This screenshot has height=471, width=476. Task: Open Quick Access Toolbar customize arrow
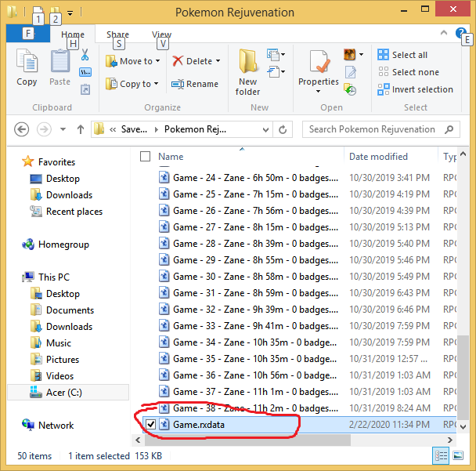(70, 13)
